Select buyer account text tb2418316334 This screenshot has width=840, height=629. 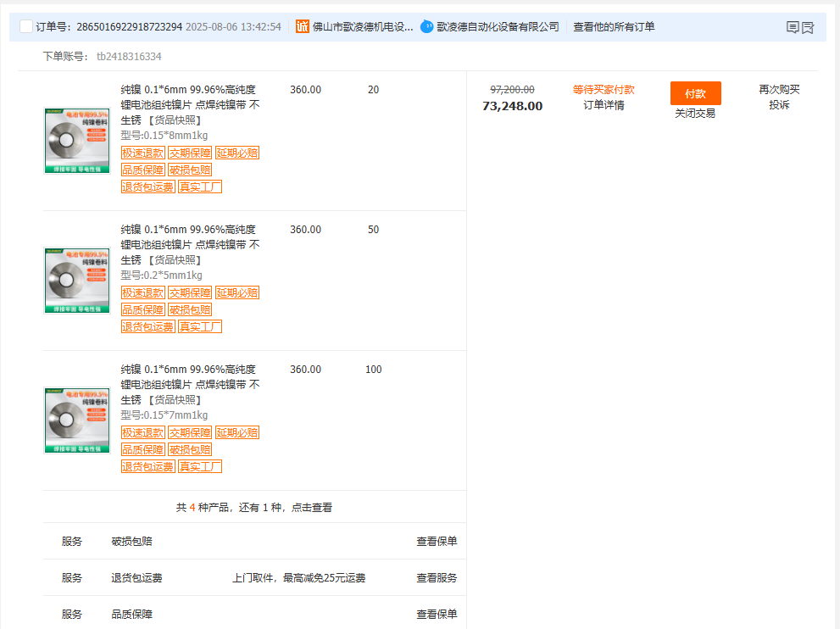(129, 56)
